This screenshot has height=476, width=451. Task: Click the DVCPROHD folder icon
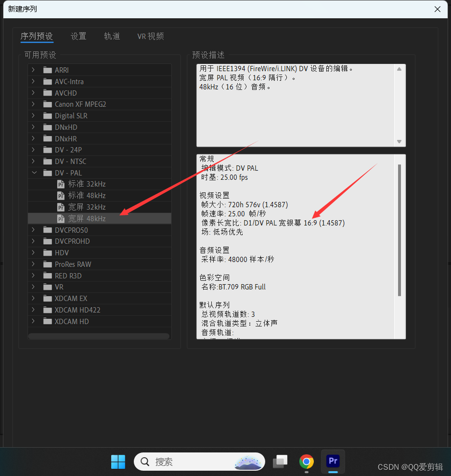(x=47, y=241)
